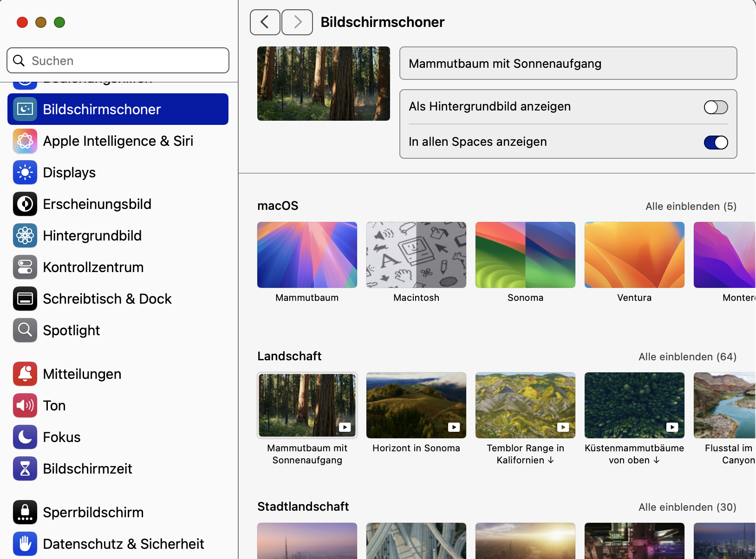Click the Displays icon in sidebar
The width and height of the screenshot is (756, 559).
25,173
